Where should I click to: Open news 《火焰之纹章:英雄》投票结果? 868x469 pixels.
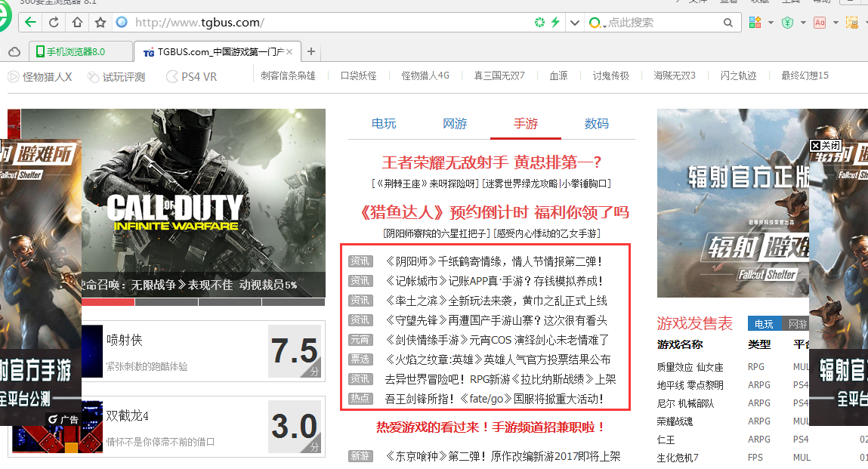498,360
